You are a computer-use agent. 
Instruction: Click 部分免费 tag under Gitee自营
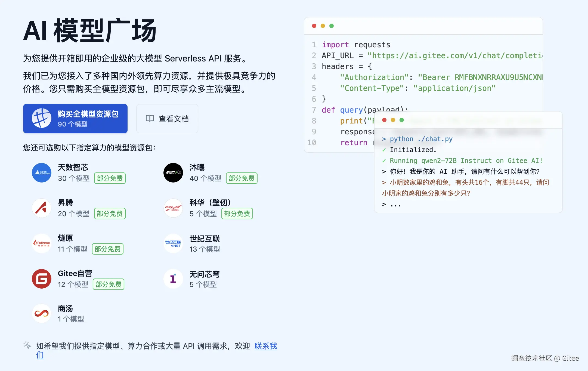click(x=109, y=285)
